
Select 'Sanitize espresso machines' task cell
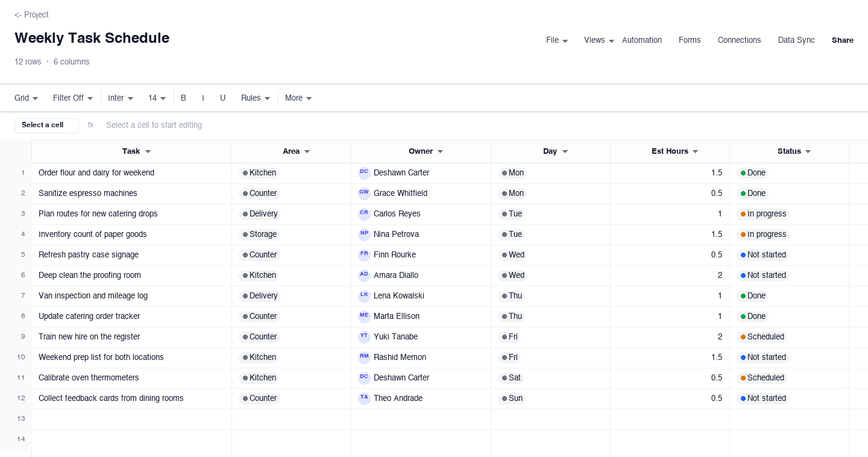(x=131, y=193)
